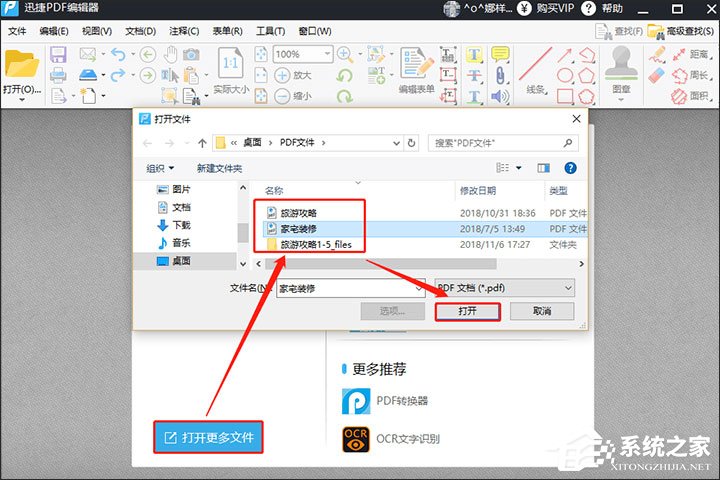Click the 打开 open button in dialog

[x=467, y=311]
